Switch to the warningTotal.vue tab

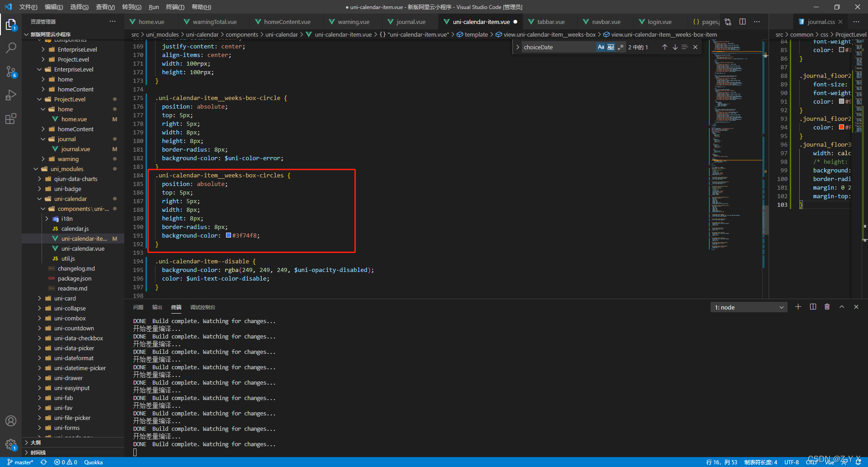(215, 22)
